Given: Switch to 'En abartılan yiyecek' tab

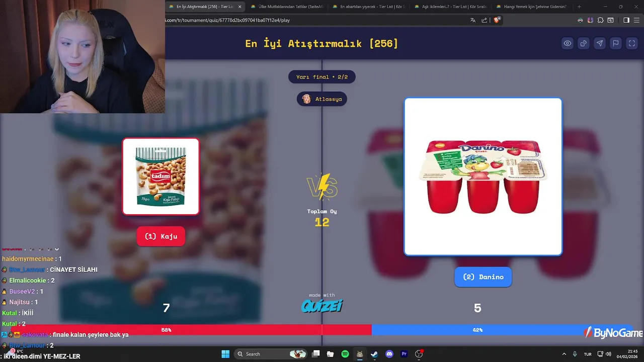Looking at the screenshot, I should 368,7.
